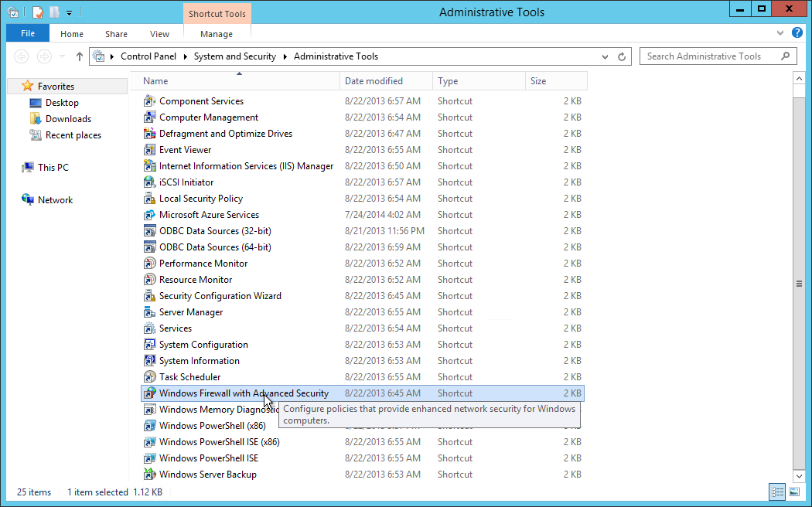Screen dimensions: 812x507
Task: Select the Windows Memory Diagnostic icon
Action: pos(150,409)
